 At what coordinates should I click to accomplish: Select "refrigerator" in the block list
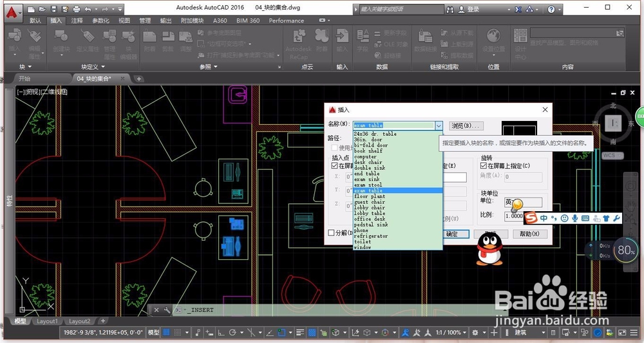397,236
